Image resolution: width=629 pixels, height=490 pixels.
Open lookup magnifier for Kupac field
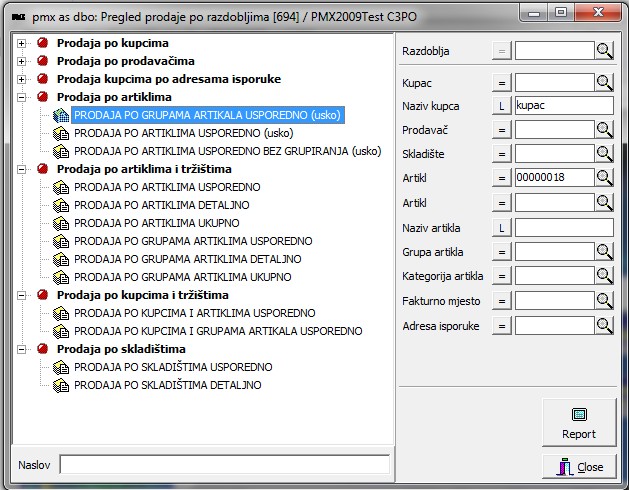605,83
